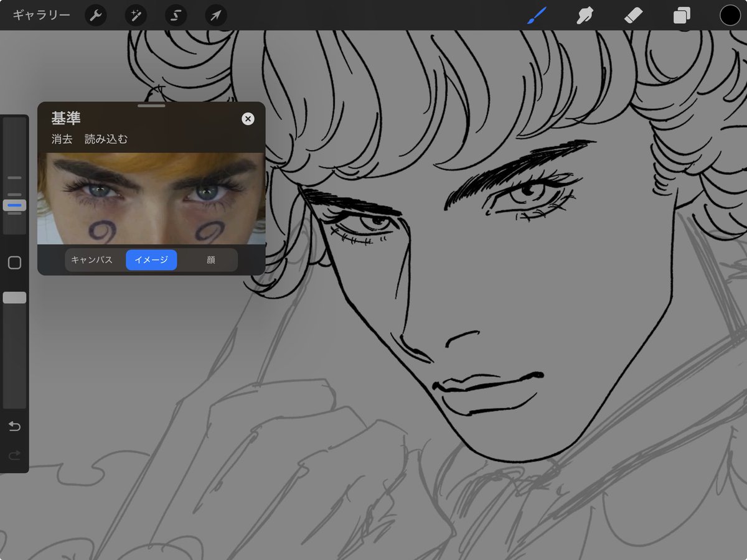Click the reference panel top grab handle
This screenshot has width=747, height=560.
pos(151,106)
